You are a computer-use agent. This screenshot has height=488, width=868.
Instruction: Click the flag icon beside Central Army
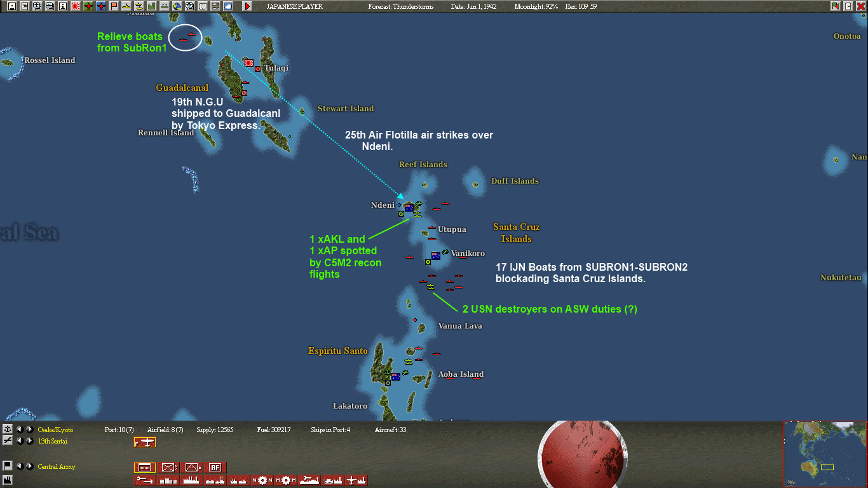[8, 466]
